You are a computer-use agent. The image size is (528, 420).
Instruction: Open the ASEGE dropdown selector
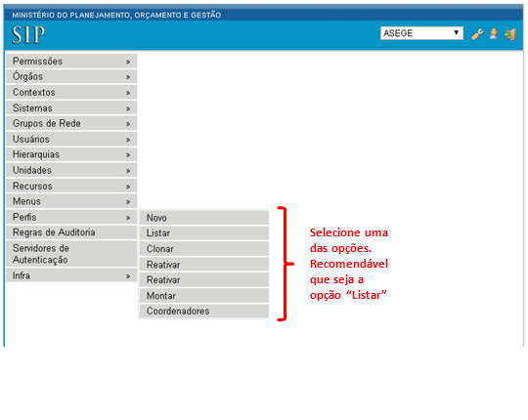(x=421, y=33)
